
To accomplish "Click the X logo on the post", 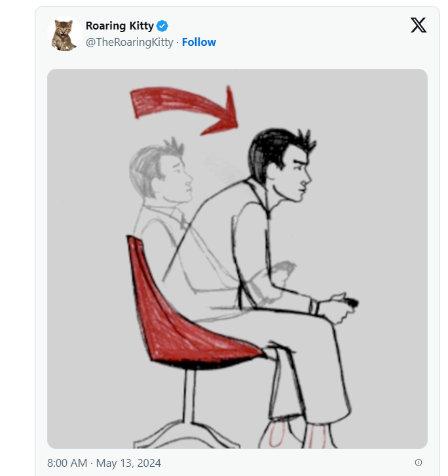I will [418, 26].
